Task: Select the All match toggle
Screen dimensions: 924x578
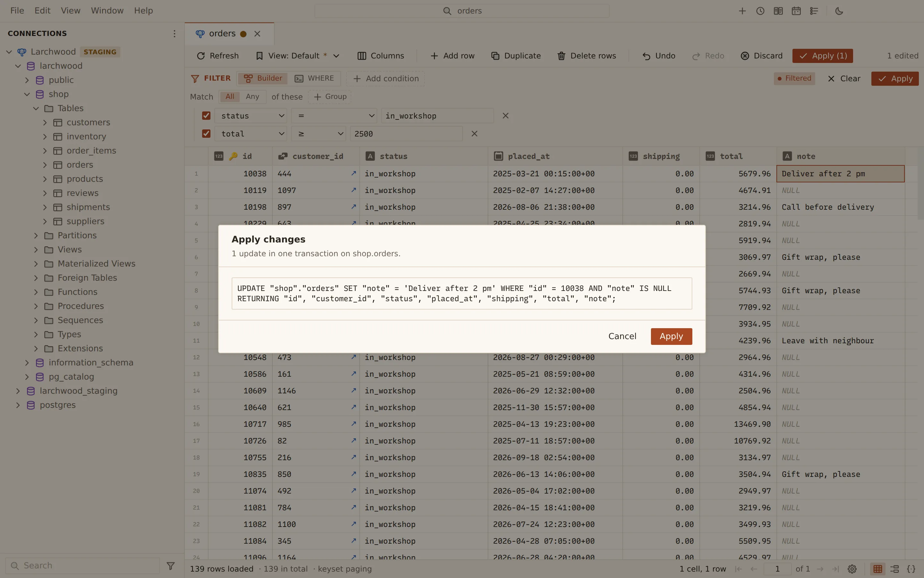Action: coord(230,97)
